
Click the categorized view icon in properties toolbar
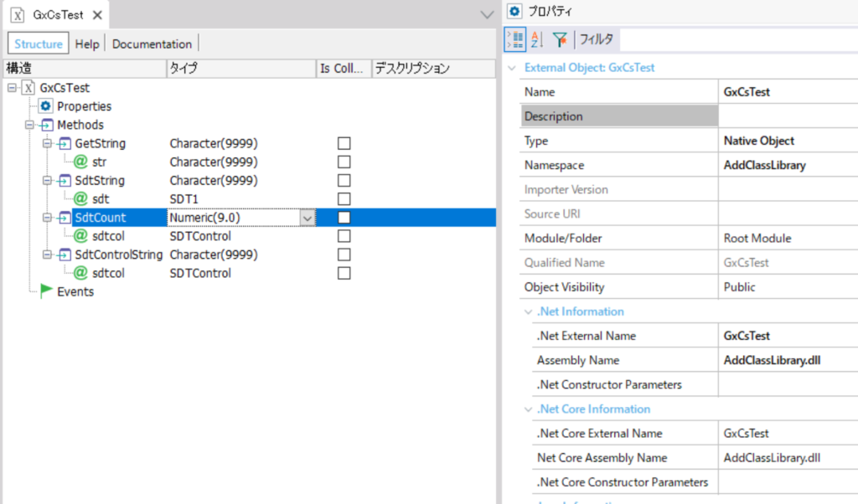[x=515, y=39]
